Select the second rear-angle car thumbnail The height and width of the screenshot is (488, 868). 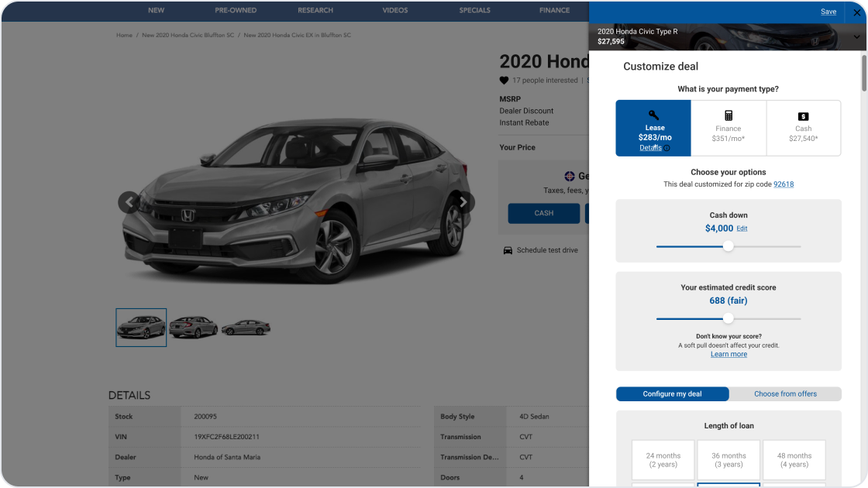193,328
